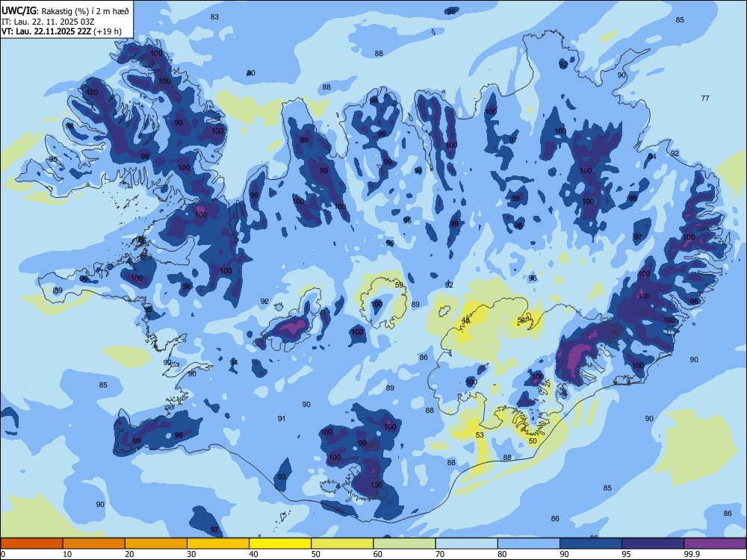Screen dimensions: 747x560
Task: Click the map value '91' in the southwest
Action: [282, 418]
